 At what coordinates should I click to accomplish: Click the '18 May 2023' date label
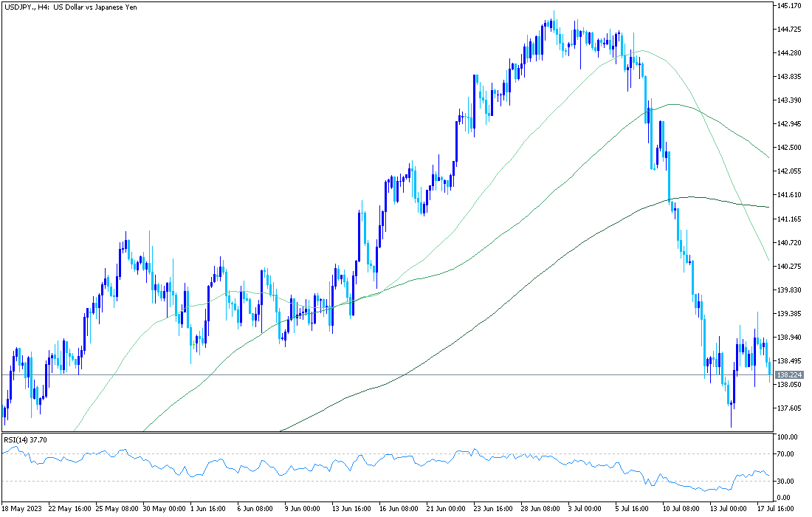[x=20, y=509]
